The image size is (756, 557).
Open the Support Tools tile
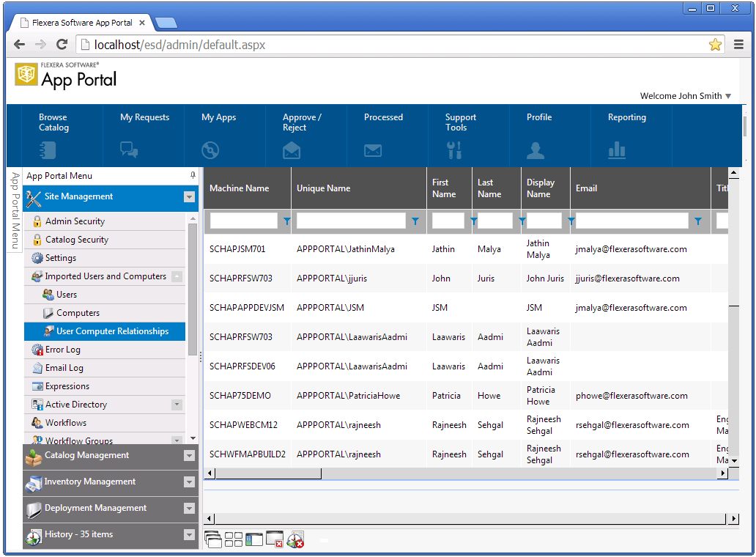coord(469,136)
